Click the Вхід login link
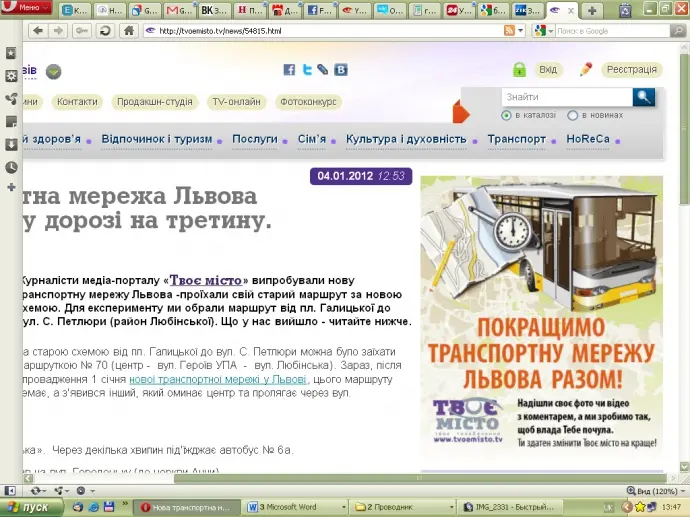The height and width of the screenshot is (517, 690). coord(548,70)
